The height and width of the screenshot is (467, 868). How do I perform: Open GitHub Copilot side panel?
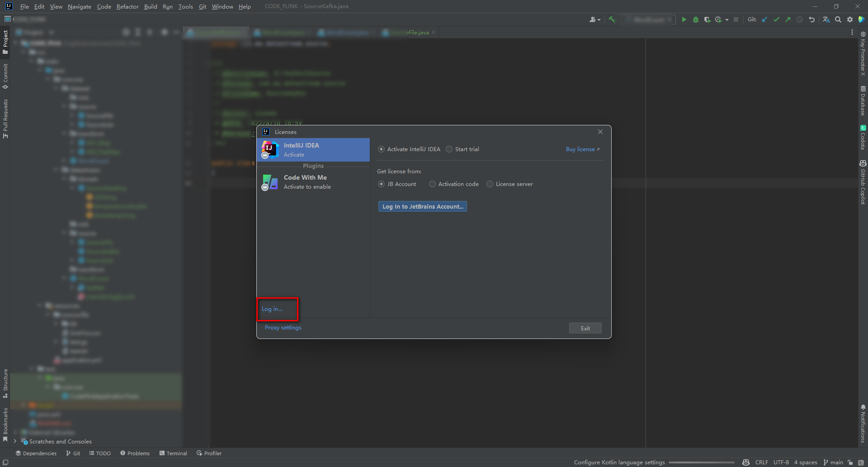coord(863,182)
